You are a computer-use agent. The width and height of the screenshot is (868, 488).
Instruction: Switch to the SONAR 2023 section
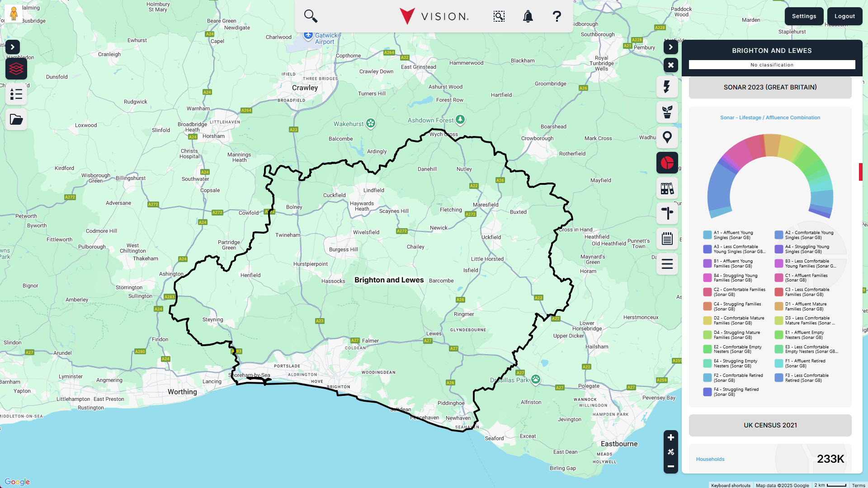(x=770, y=87)
